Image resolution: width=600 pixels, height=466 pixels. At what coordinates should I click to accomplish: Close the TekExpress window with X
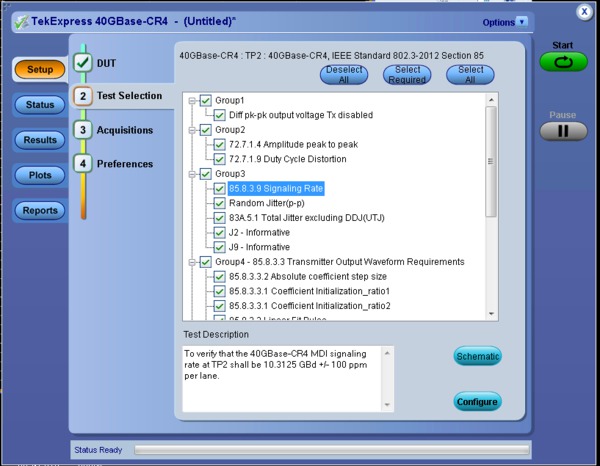584,11
